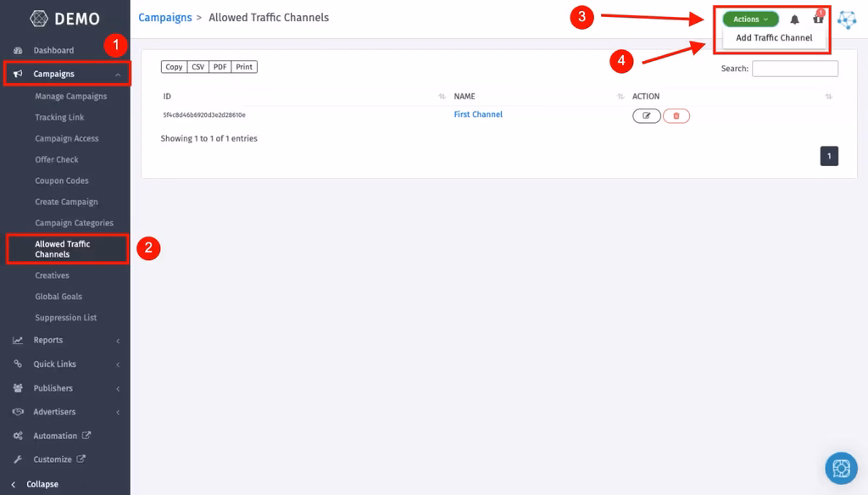Screen dimensions: 868x495
Task: Open the Actions dropdown button
Action: [x=751, y=19]
